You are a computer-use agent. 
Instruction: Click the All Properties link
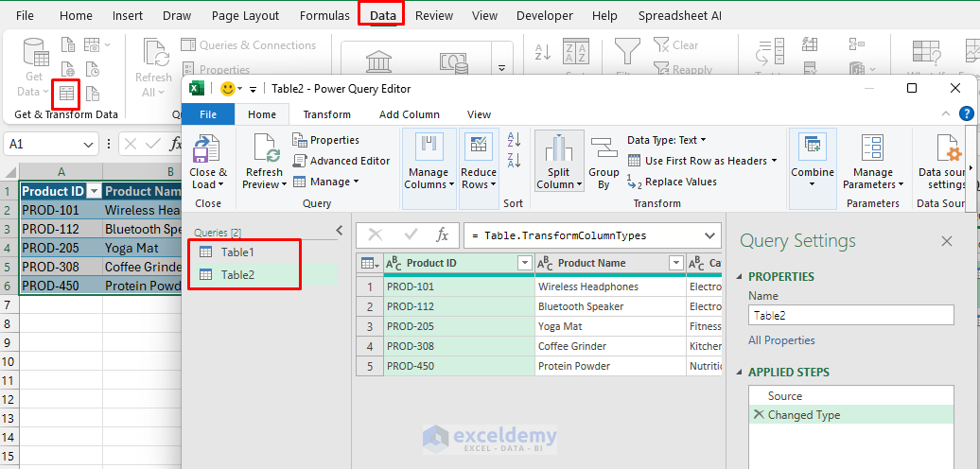click(782, 340)
